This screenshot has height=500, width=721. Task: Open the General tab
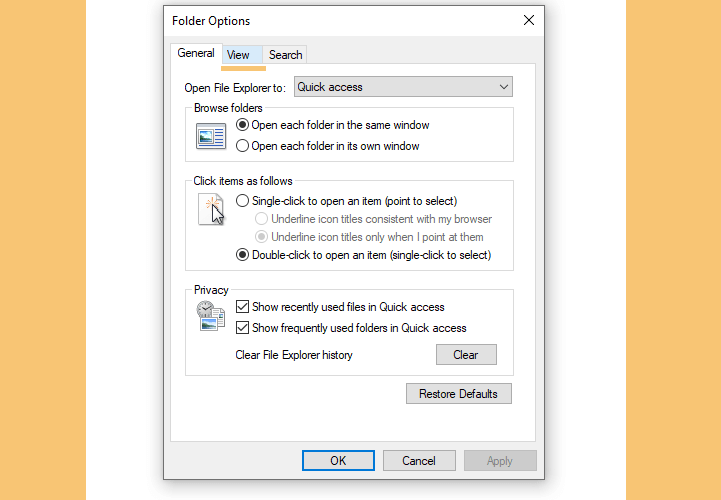tap(196, 53)
